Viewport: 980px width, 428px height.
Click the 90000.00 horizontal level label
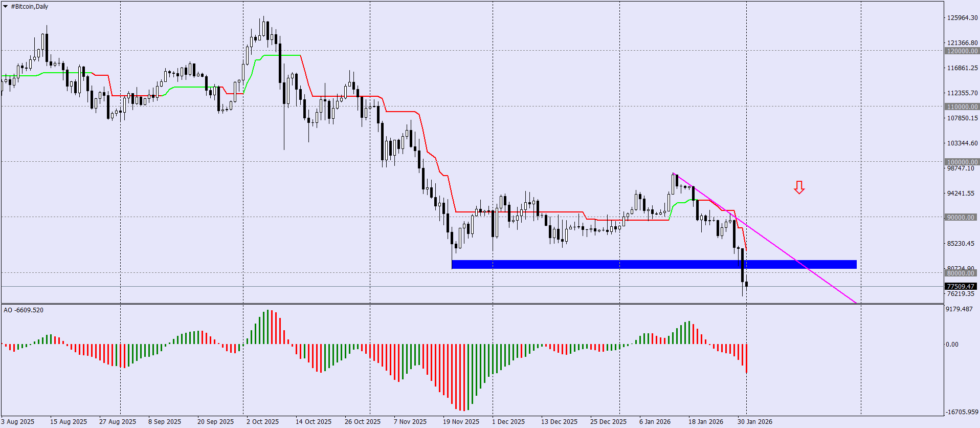(x=961, y=217)
